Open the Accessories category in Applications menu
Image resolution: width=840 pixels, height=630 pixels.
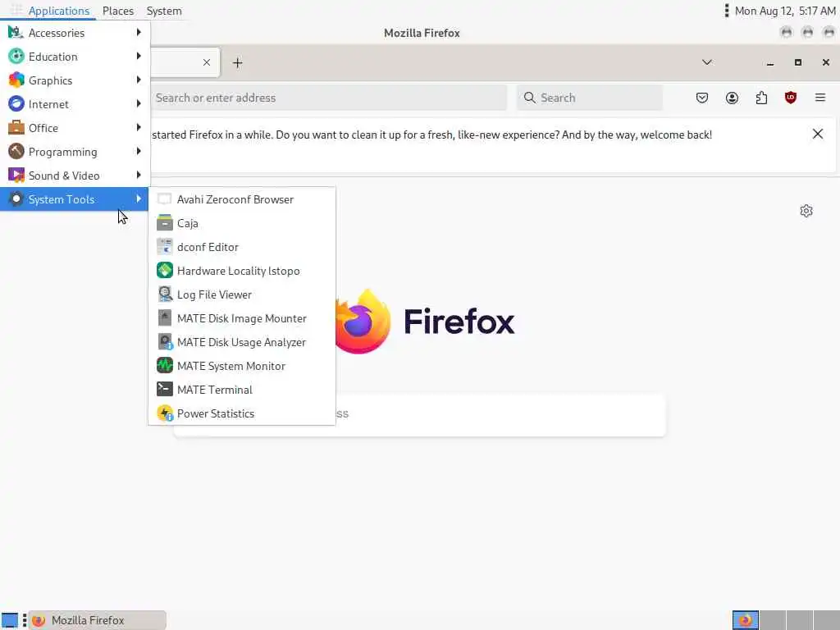[x=75, y=33]
